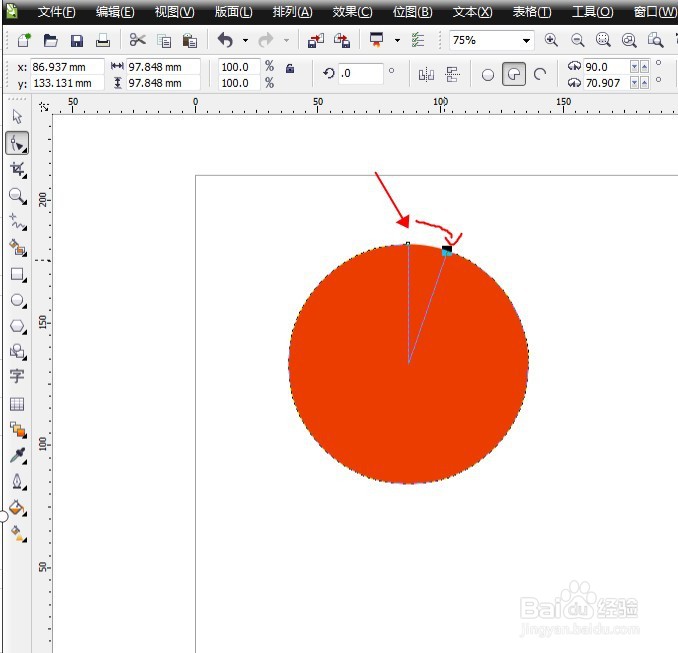678x653 pixels.
Task: Select the Outline pen tool
Action: click(x=18, y=481)
